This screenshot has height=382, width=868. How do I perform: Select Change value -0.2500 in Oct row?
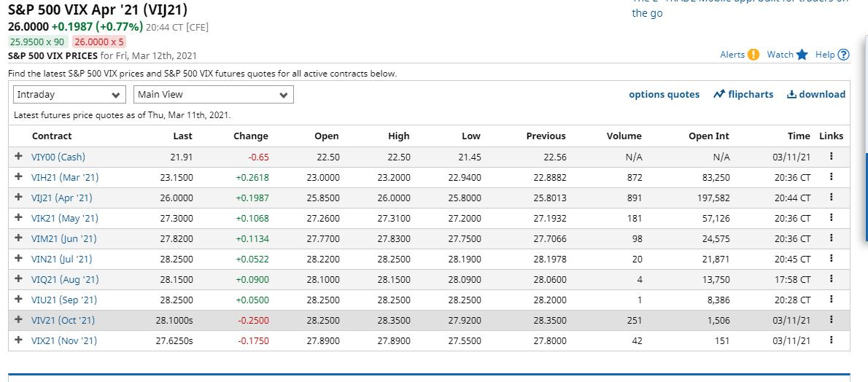point(254,321)
